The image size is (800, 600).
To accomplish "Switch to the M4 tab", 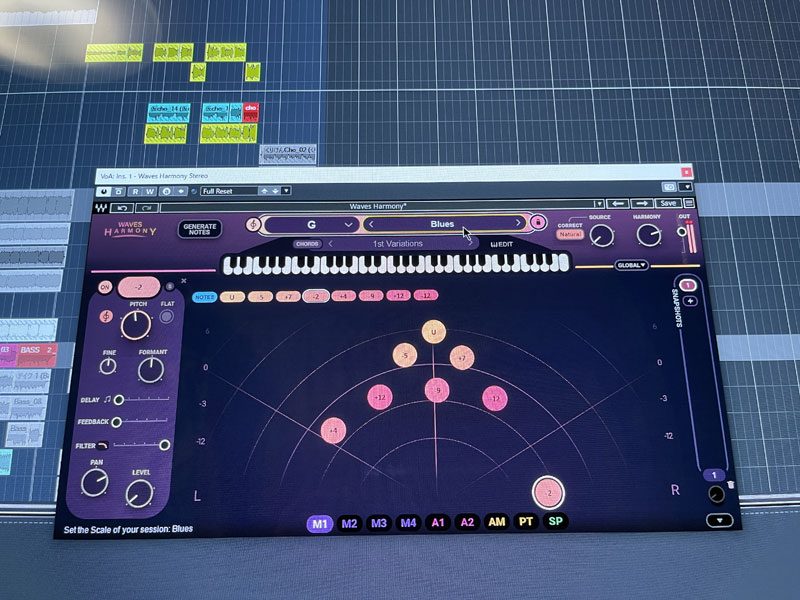I will (408, 523).
